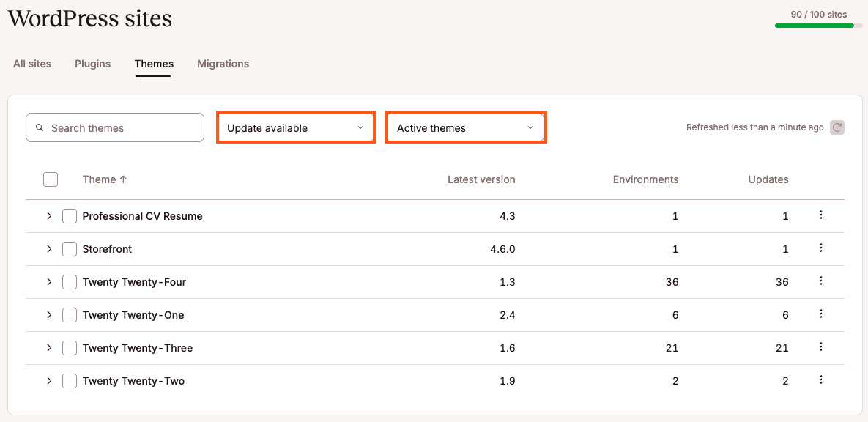Screen dimensions: 868x422
Task: Click the refresh themes list icon
Action: 837,127
